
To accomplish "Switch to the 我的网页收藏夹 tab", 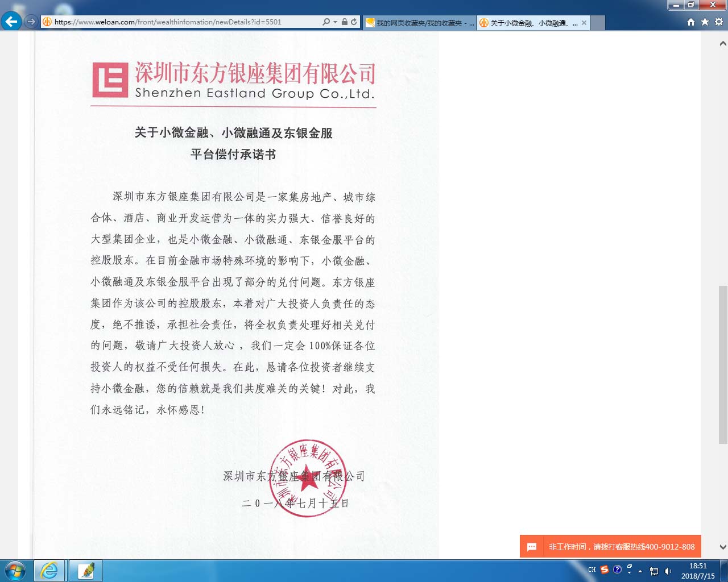I will pyautogui.click(x=420, y=23).
